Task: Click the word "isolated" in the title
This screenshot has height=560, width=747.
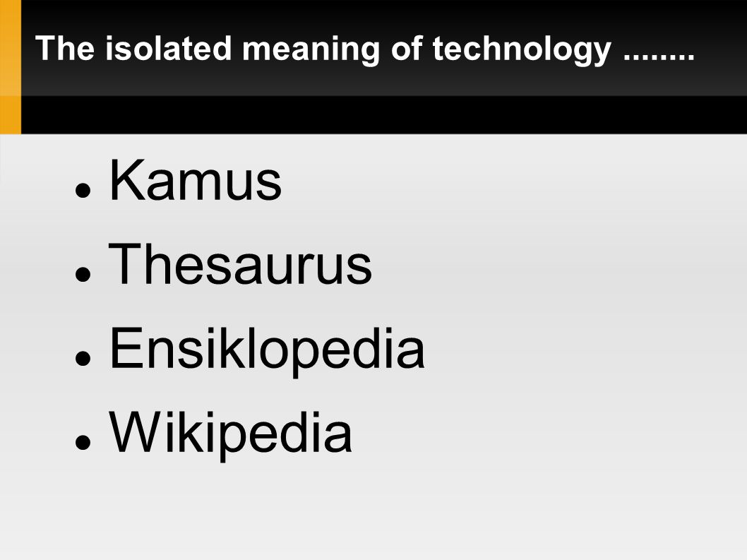Action: pyautogui.click(x=168, y=48)
